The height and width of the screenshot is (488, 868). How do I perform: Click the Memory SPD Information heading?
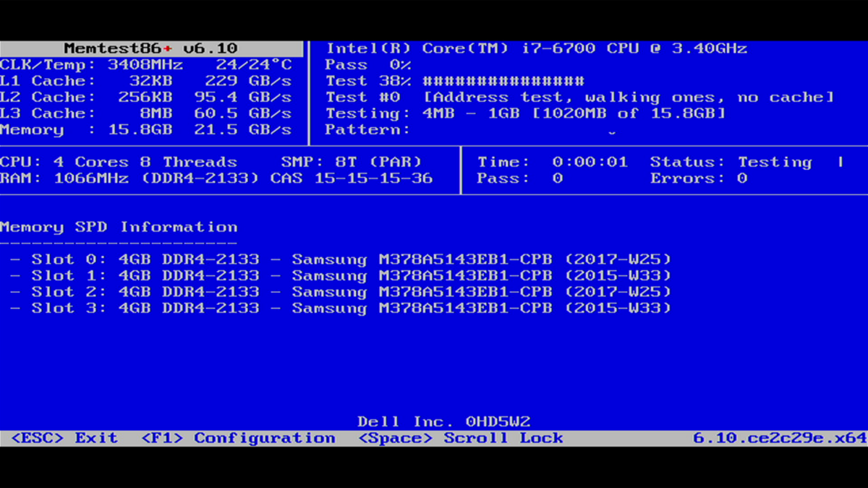coord(119,227)
